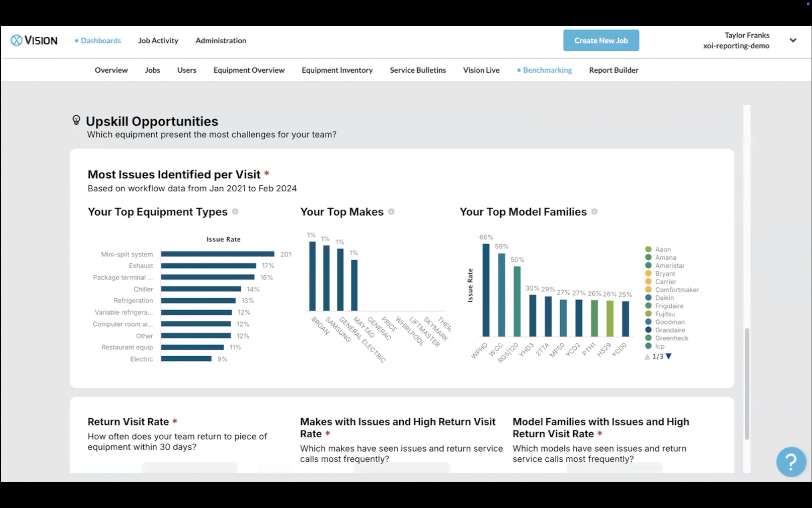Click the lightbulb icon by Upskill Opportunities

(x=76, y=120)
